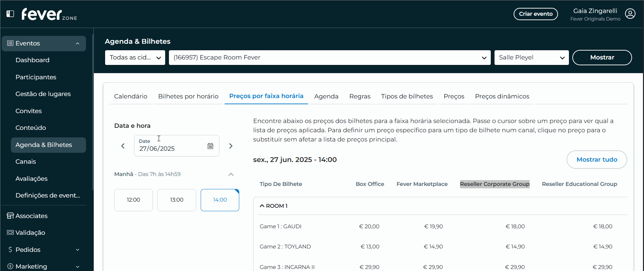Collapse the Eventos menu section
Screen dimensions: 644x271
click(x=77, y=43)
